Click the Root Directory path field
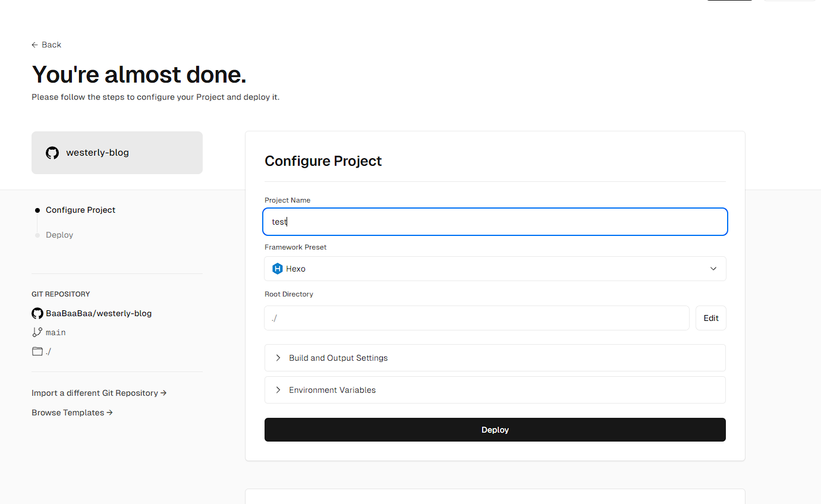821x504 pixels. tap(476, 318)
